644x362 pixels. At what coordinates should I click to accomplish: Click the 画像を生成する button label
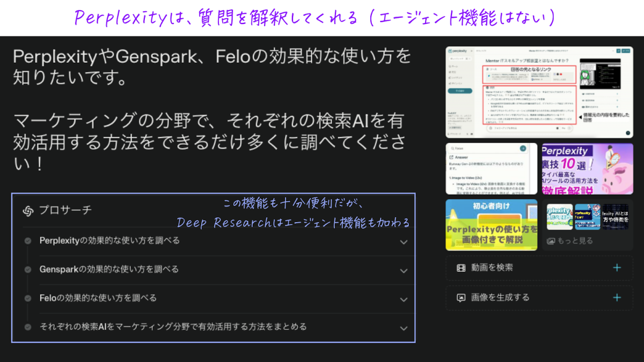coord(500,298)
